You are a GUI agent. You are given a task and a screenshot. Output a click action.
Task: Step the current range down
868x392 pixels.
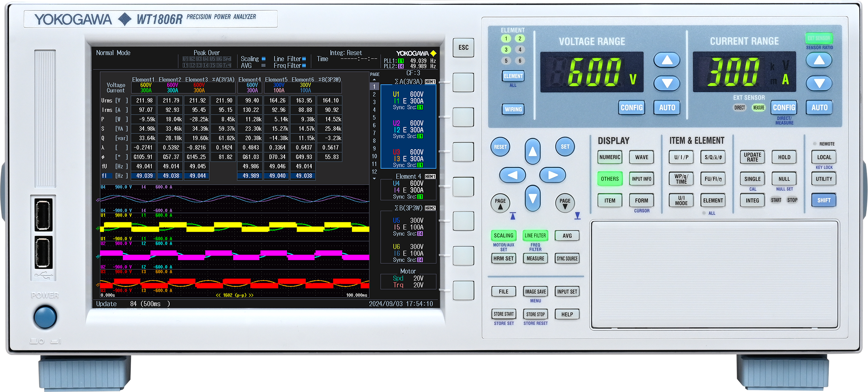coord(819,83)
